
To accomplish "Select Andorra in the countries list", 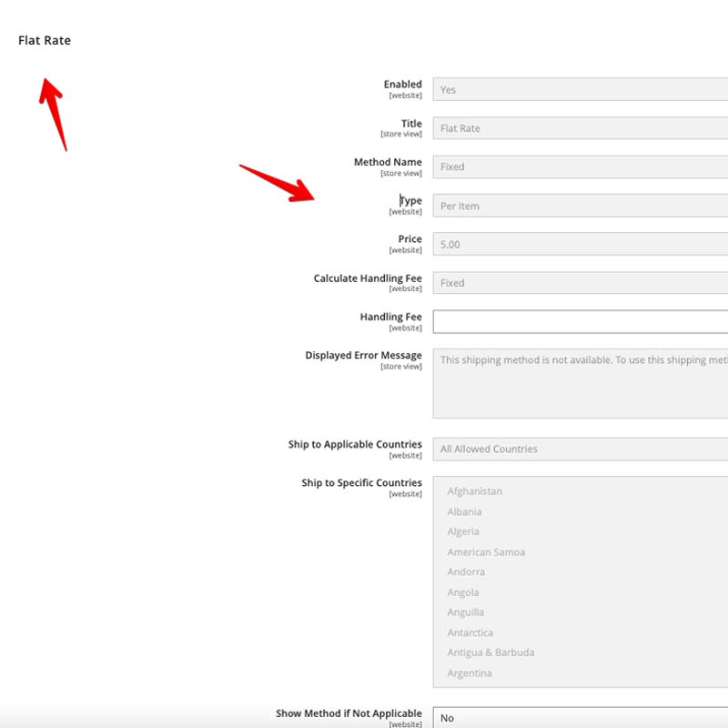I will click(466, 571).
